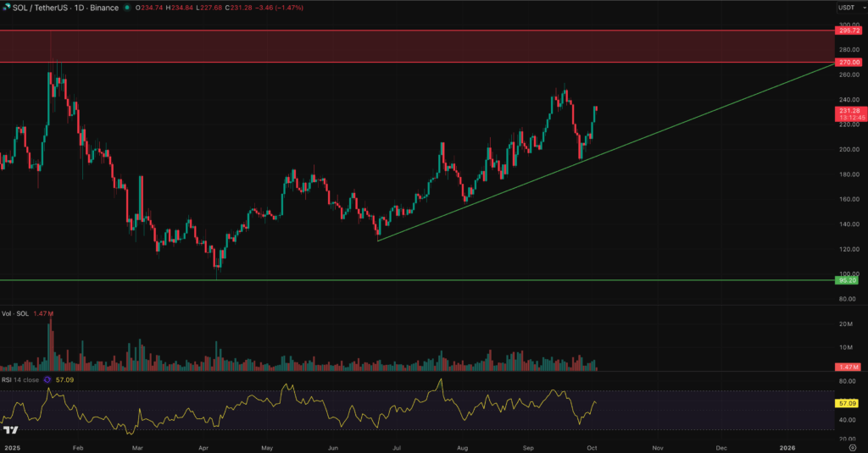Viewport: 868px width, 453px height.
Task: Click the 120.00 price axis label
Action: click(849, 250)
